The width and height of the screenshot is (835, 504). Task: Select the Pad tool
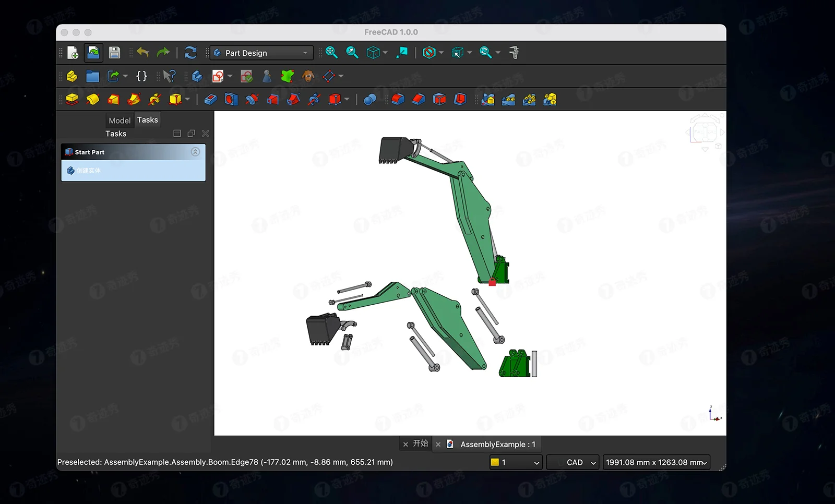pos(73,99)
